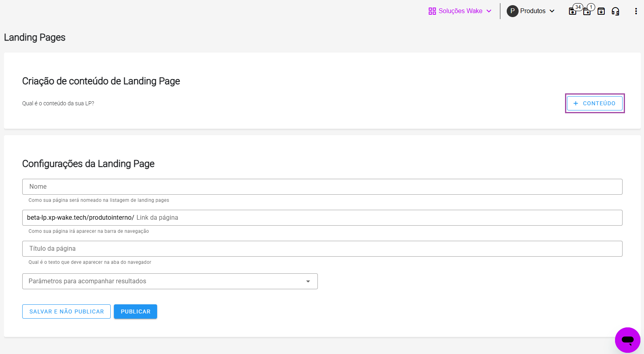Focus the Nome input field

pyautogui.click(x=322, y=187)
